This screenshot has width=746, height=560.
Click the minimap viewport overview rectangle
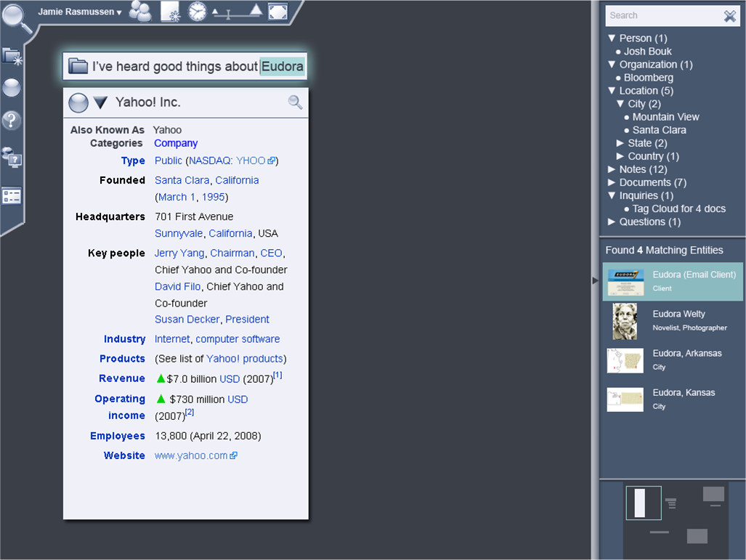click(x=644, y=503)
